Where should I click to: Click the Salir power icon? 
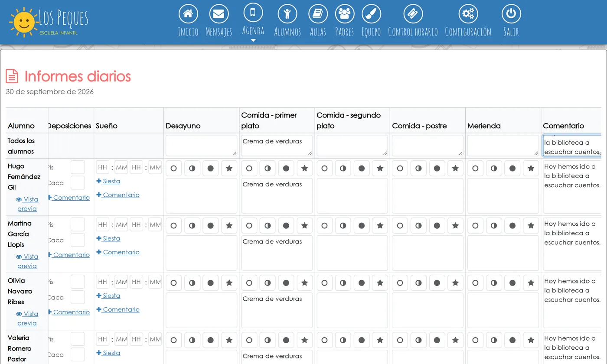511,14
